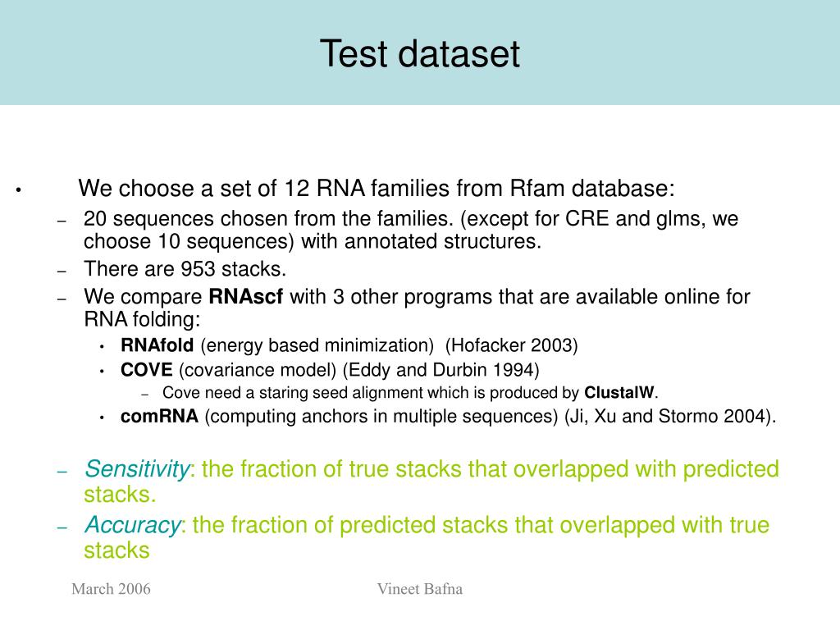The height and width of the screenshot is (630, 840).
Task: Click the bold COVE program name
Action: 146,370
